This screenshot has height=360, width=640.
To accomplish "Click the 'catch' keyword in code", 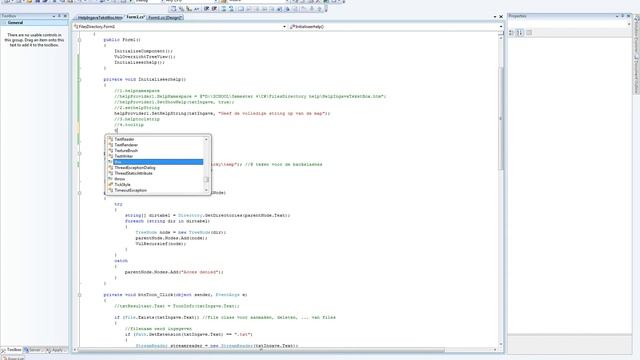I will (x=121, y=261).
